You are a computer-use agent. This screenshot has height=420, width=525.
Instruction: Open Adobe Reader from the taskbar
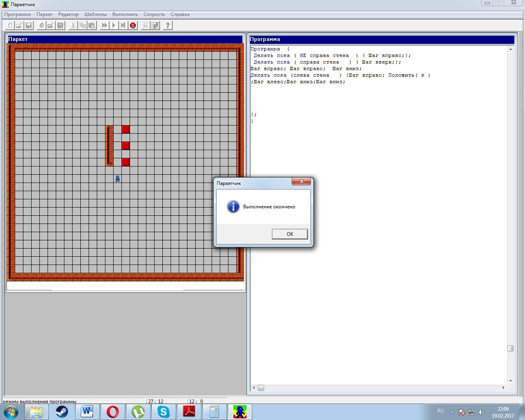pos(189,412)
